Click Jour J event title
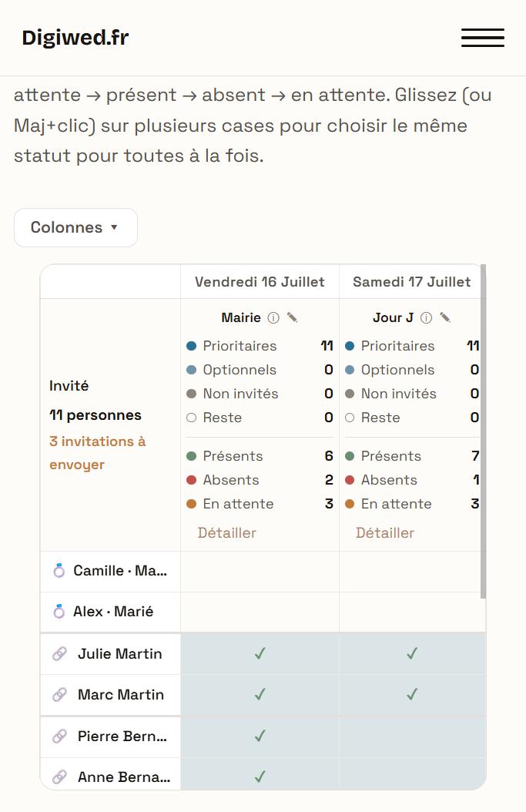Screen dimensions: 526x812 (393, 317)
